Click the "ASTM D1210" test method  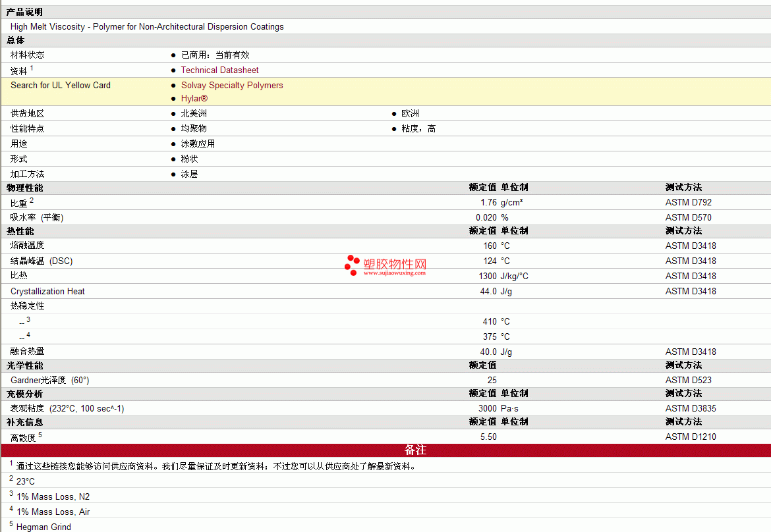pos(691,437)
